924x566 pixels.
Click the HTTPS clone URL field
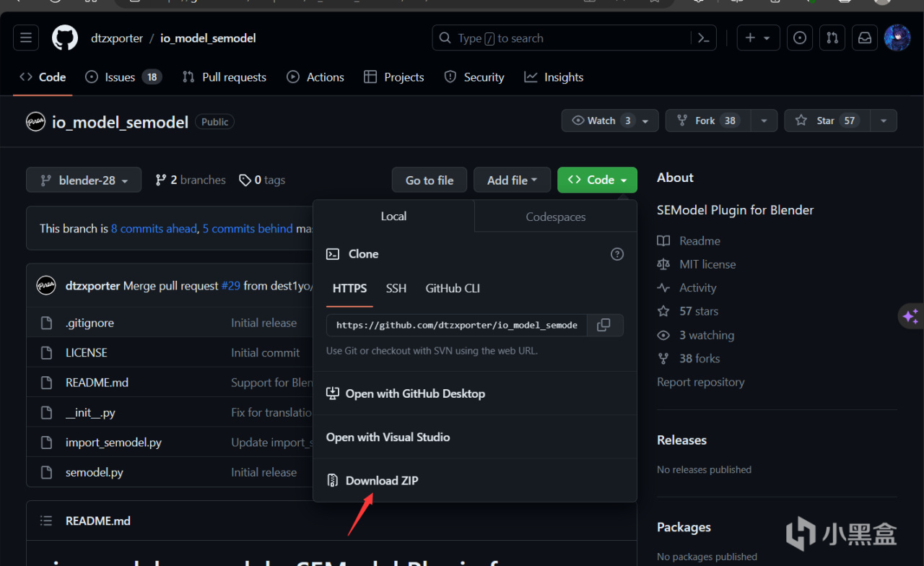457,325
